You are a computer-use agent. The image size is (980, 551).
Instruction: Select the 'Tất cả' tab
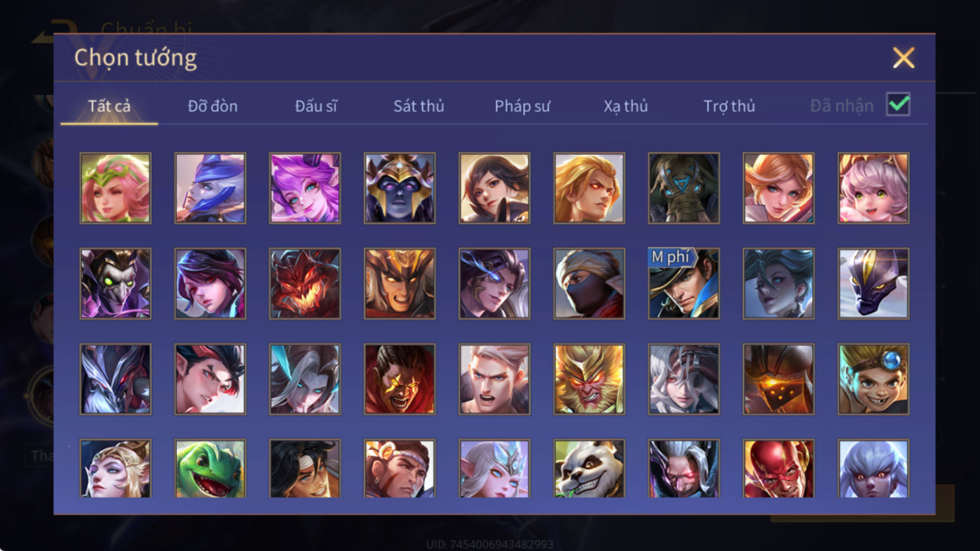click(x=109, y=106)
